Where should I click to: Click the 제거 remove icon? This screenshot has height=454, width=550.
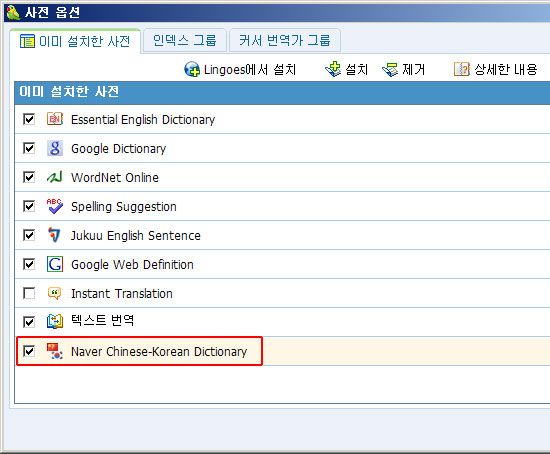(x=390, y=69)
